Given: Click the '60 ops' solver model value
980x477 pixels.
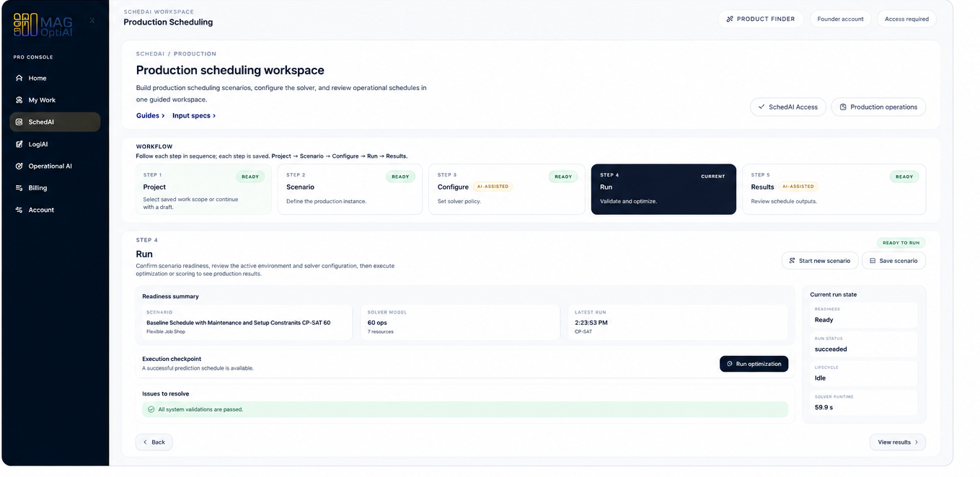Looking at the screenshot, I should click(x=377, y=323).
